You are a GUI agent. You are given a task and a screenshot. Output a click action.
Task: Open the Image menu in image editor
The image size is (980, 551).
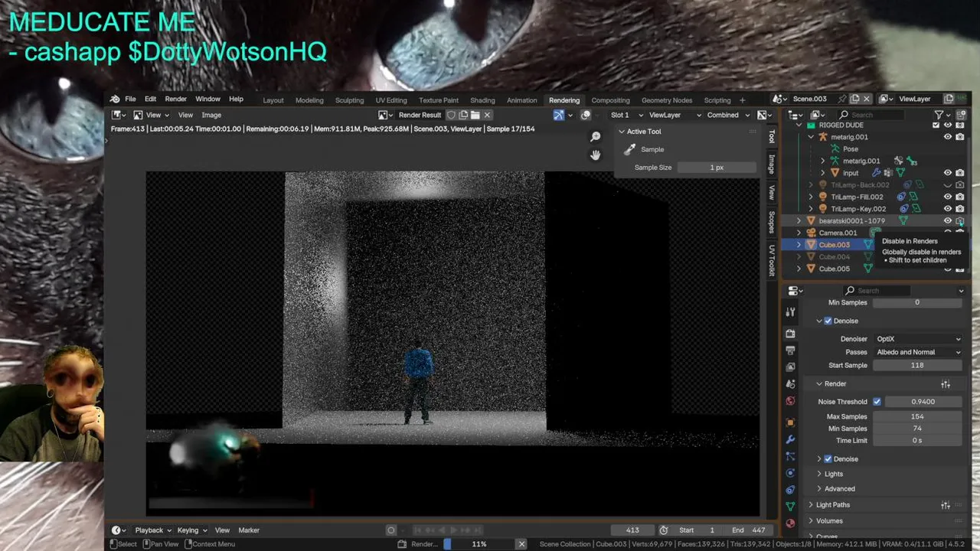[211, 115]
